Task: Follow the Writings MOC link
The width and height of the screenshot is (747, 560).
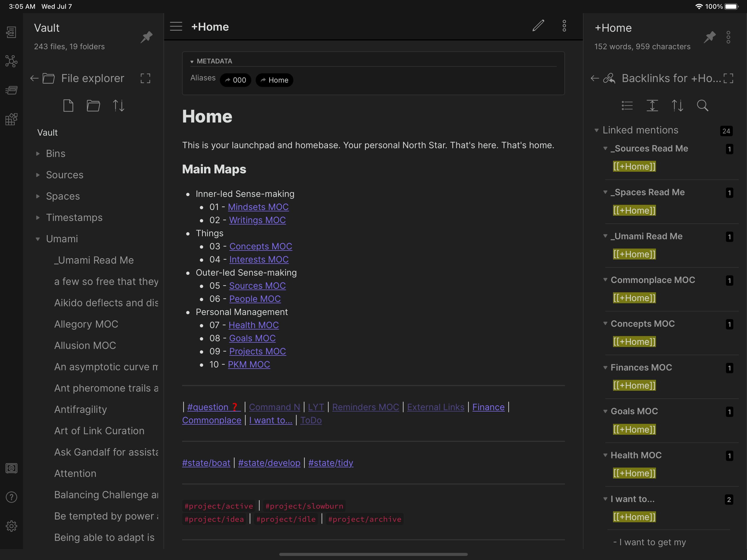Action: [257, 220]
